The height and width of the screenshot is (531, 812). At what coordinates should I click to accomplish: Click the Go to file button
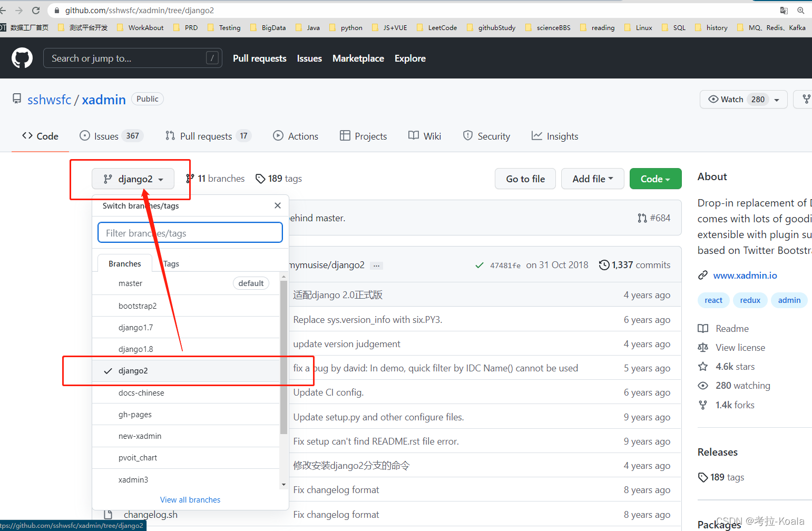pos(525,179)
